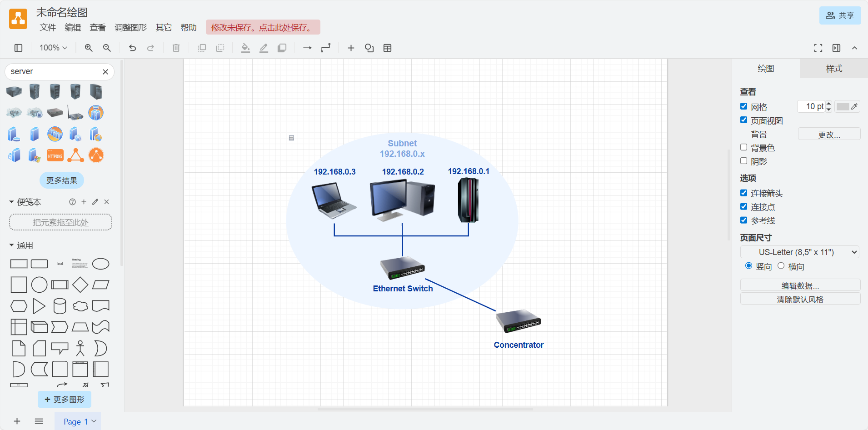Open the pages list icon at bottom
Viewport: 868px width, 430px height.
coord(39,421)
